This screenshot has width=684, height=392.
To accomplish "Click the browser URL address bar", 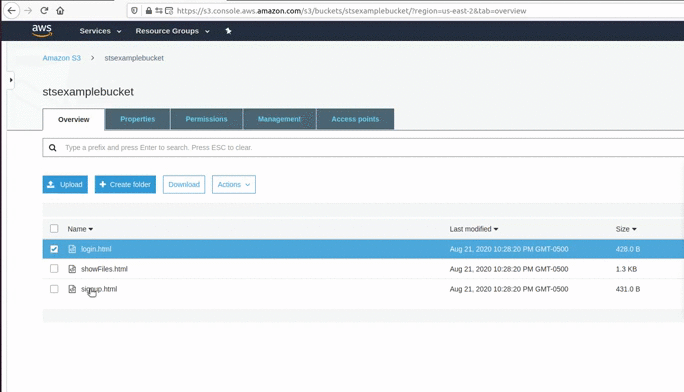I will (x=351, y=11).
